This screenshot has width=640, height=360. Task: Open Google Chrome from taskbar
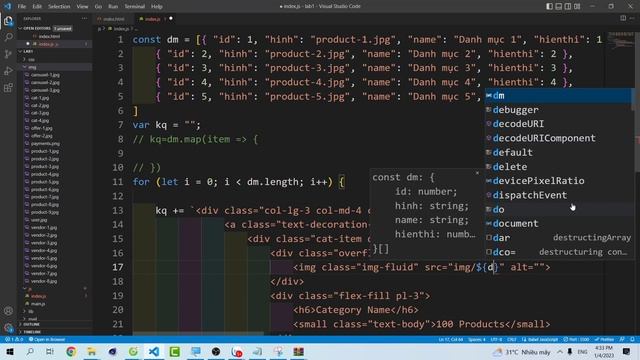click(71, 351)
